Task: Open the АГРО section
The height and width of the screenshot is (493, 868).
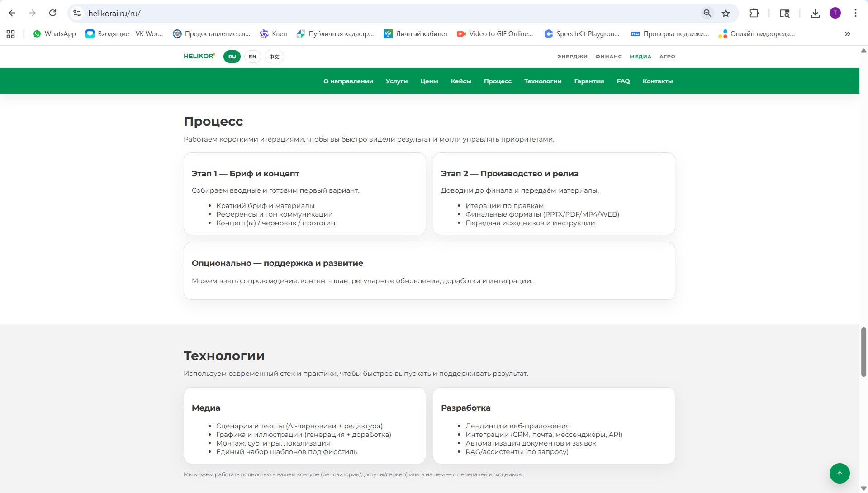Action: pos(667,57)
